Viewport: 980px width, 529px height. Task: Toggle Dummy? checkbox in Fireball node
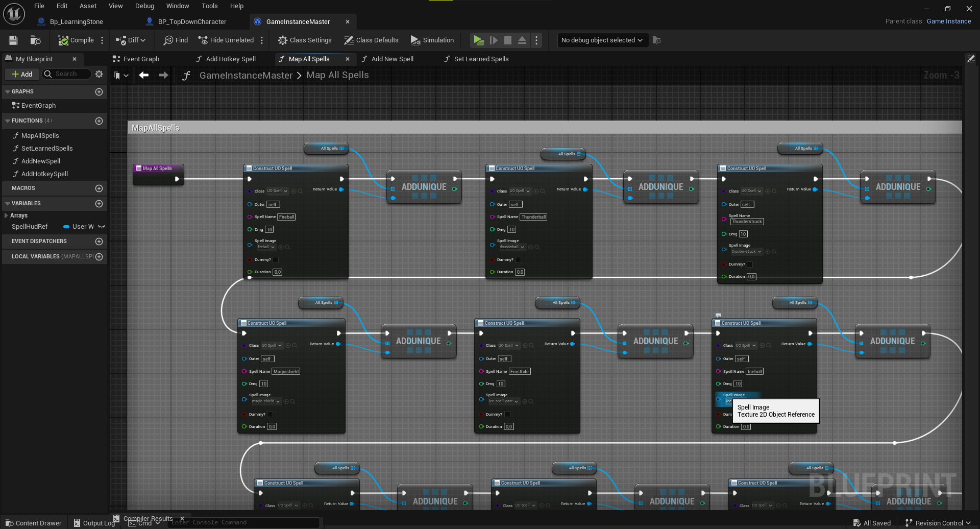tap(276, 260)
